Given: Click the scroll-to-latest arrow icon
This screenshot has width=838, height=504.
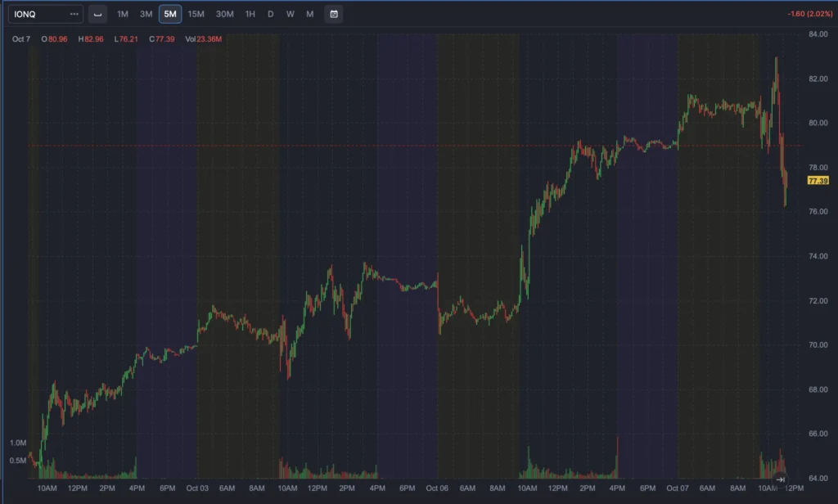Looking at the screenshot, I should 781,479.
